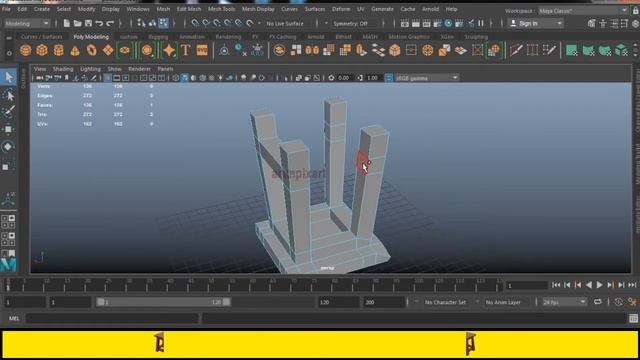640x360 pixels.
Task: Open the Mesh Tools menu
Action: coord(221,9)
